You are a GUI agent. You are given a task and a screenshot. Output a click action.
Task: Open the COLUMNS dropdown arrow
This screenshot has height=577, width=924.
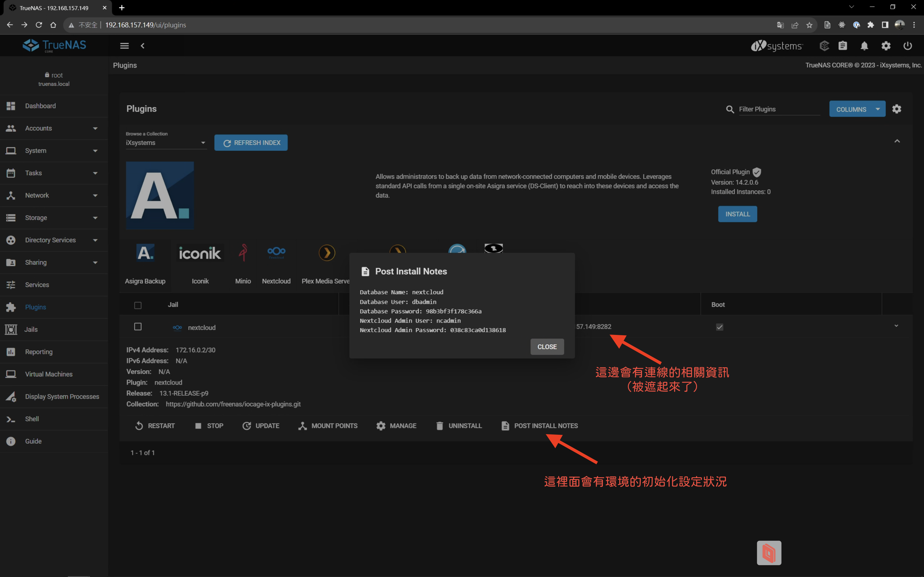(878, 109)
